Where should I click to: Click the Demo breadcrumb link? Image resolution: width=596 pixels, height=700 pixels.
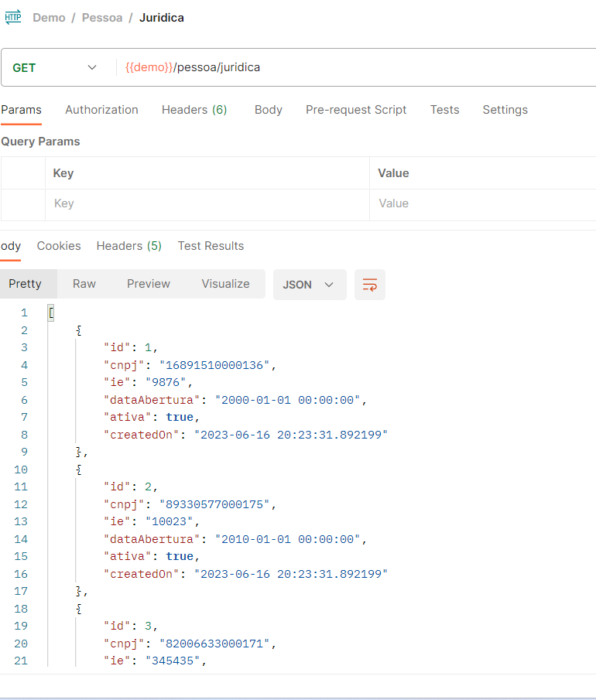click(49, 17)
